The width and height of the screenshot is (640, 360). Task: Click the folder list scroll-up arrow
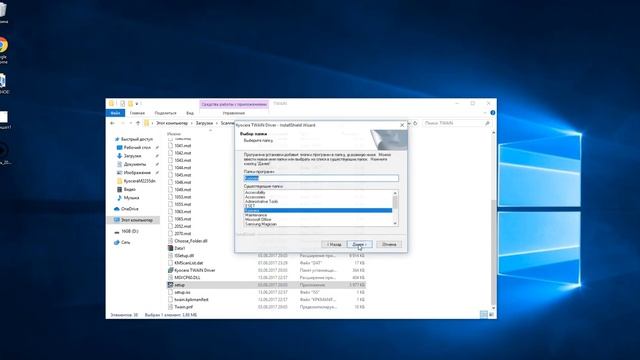click(395, 193)
